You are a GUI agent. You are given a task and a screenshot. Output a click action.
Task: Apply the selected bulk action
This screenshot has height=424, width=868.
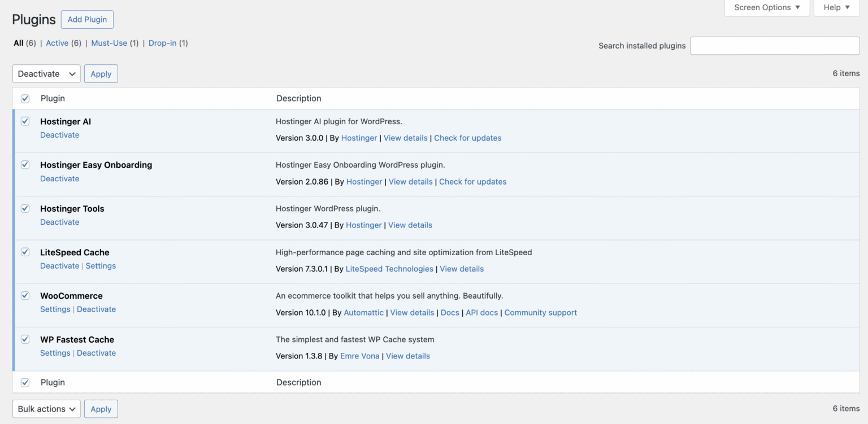pos(101,73)
